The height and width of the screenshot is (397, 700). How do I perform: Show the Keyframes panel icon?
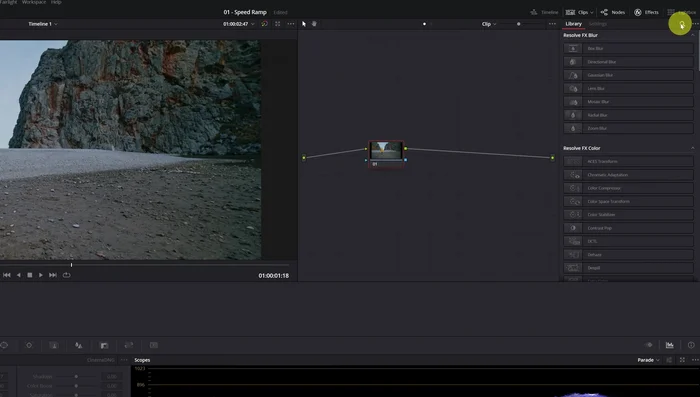pyautogui.click(x=649, y=345)
